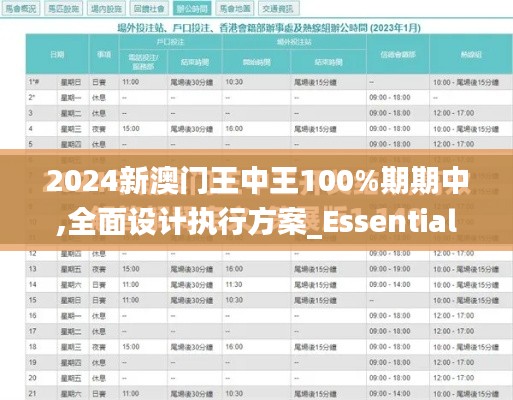Image resolution: width=513 pixels, height=400 pixels.
Task: Click the overlay banner text 2024新澳门王中王100%期期中
Action: point(257,182)
